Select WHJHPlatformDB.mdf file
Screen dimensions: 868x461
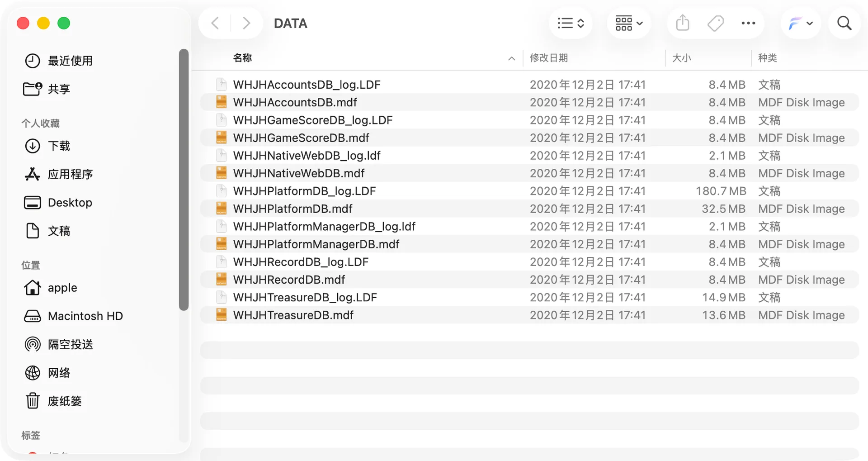[x=529, y=209]
